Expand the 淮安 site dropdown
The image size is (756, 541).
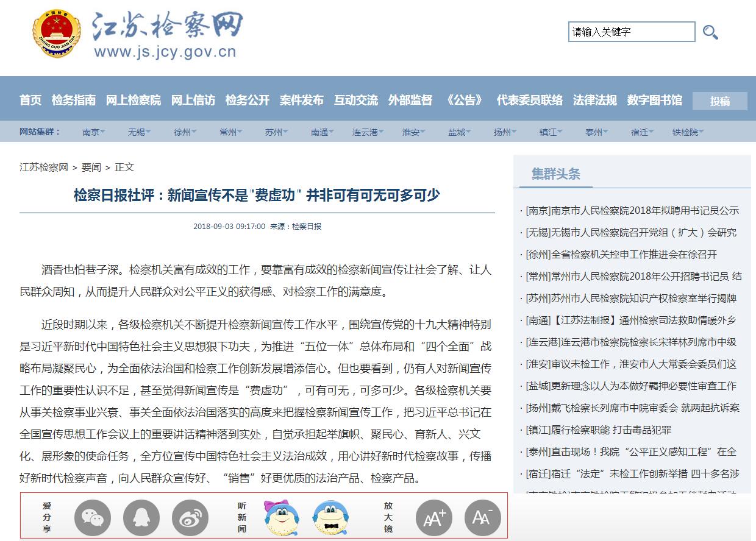[414, 132]
